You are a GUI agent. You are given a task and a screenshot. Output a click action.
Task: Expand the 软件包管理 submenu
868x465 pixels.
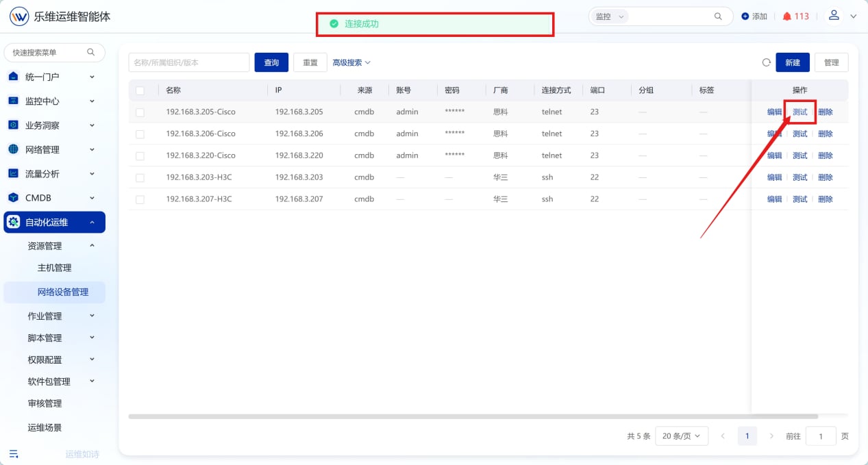point(92,381)
